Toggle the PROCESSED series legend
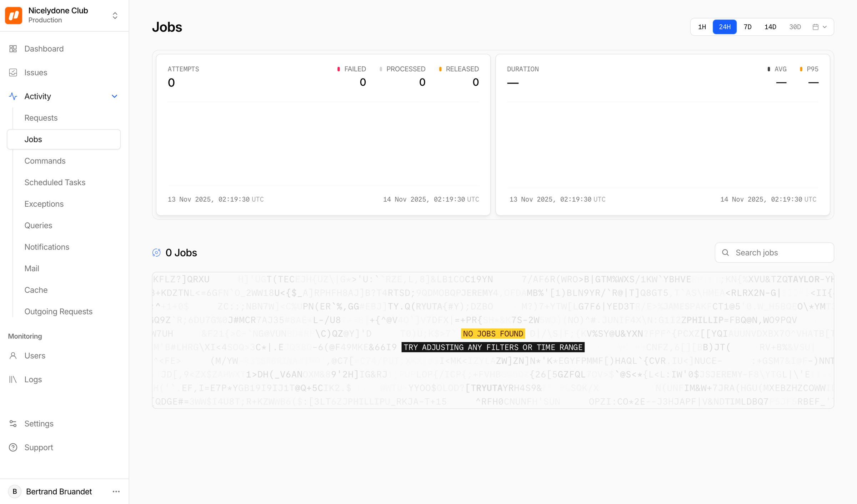 coord(402,69)
